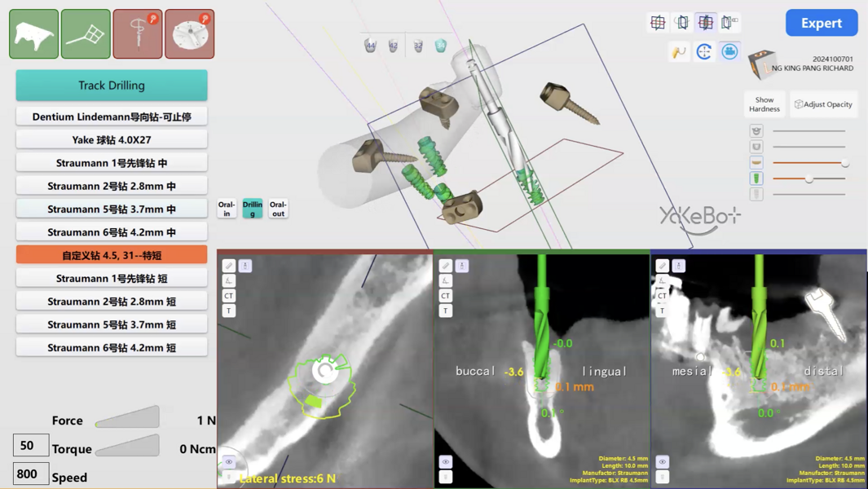Viewport: 868px width, 489px height.
Task: Toggle green implant layer icon
Action: click(756, 178)
